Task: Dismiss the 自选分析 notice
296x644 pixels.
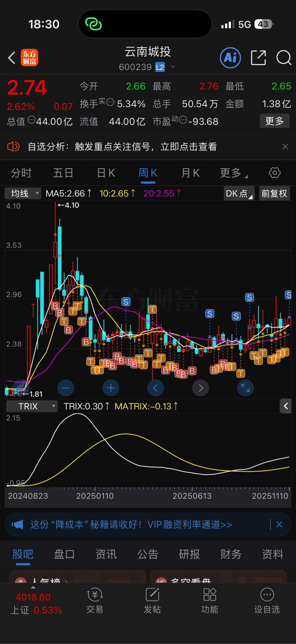Action: coord(285,147)
